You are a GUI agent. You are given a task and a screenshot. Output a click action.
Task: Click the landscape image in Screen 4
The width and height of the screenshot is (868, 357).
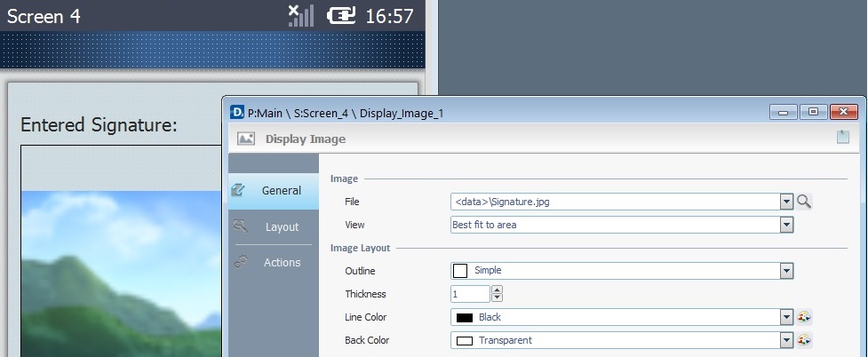[x=121, y=274]
